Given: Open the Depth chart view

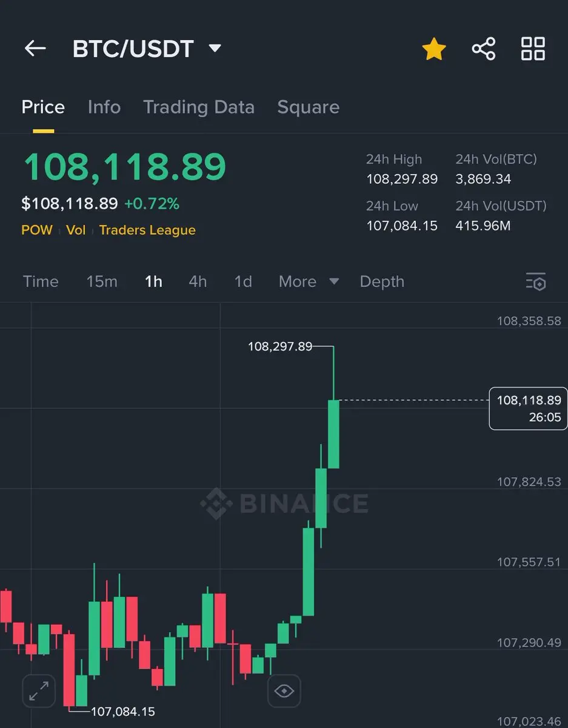Looking at the screenshot, I should [382, 281].
